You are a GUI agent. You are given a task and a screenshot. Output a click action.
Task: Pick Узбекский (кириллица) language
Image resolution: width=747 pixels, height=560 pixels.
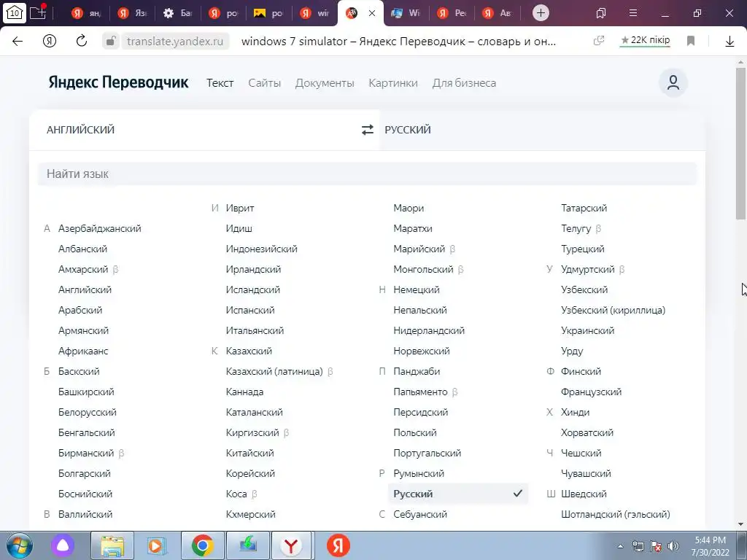click(x=613, y=310)
